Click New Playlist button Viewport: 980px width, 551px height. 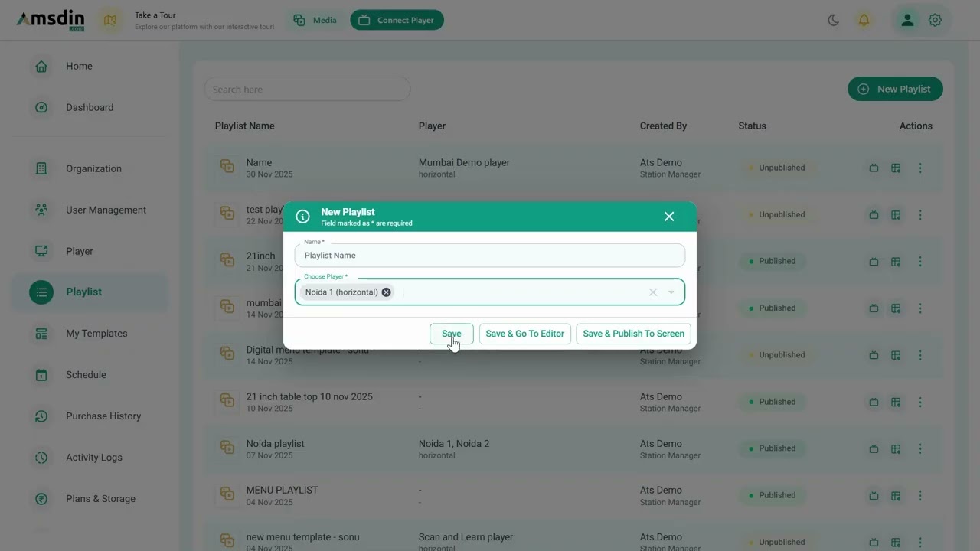tap(895, 90)
